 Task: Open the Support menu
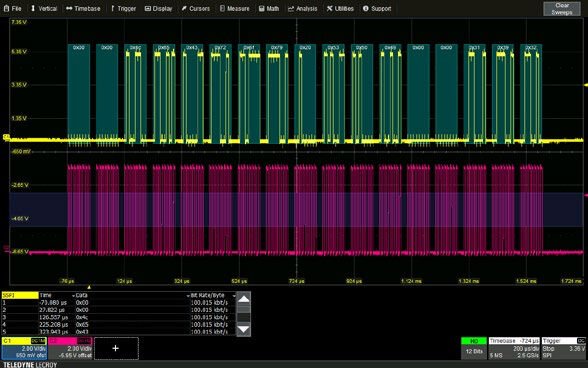(x=377, y=8)
